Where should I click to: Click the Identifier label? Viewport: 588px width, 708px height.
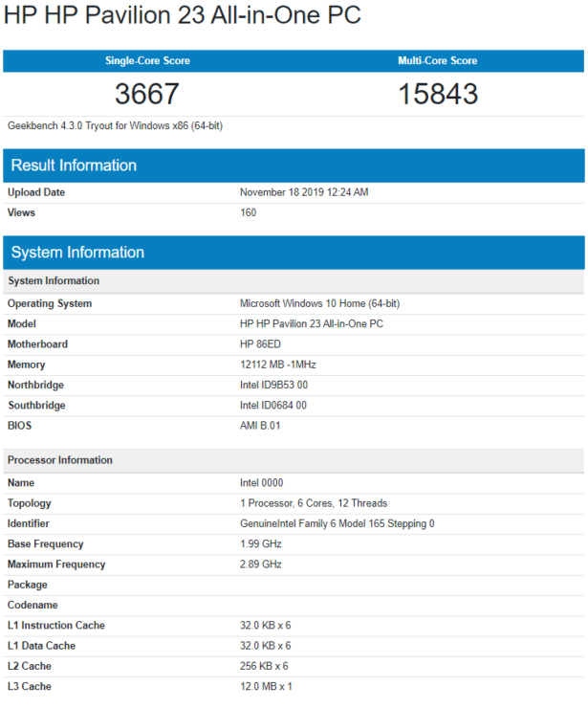point(29,523)
